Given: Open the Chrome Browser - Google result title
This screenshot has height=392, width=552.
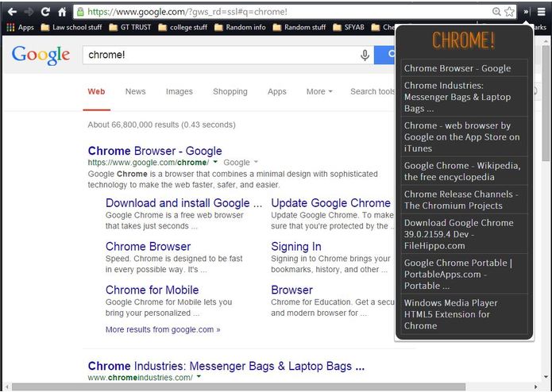Looking at the screenshot, I should (155, 151).
